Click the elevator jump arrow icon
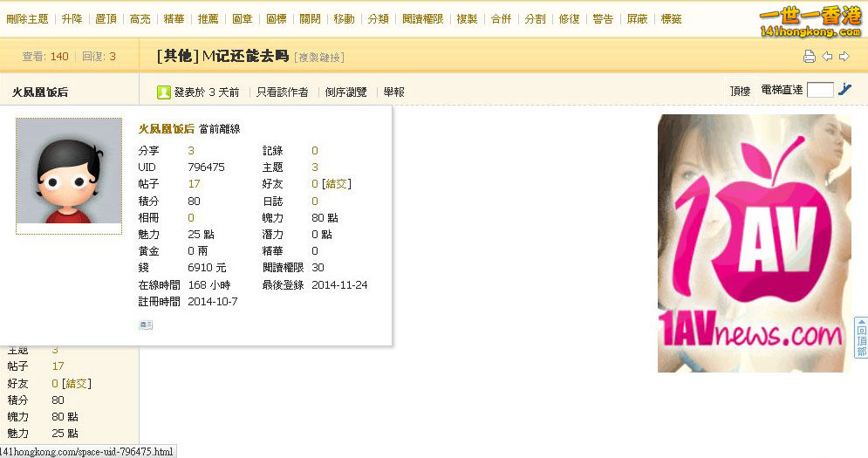The width and height of the screenshot is (868, 458). click(x=844, y=89)
